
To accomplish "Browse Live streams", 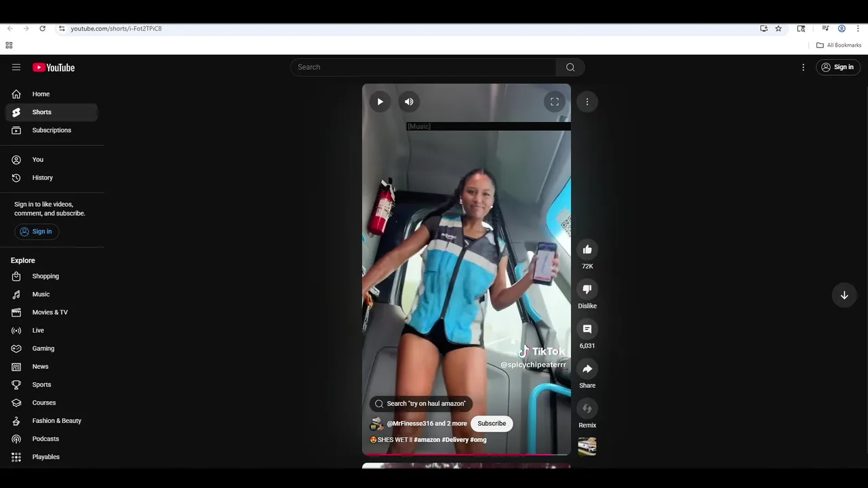I will coord(52,330).
